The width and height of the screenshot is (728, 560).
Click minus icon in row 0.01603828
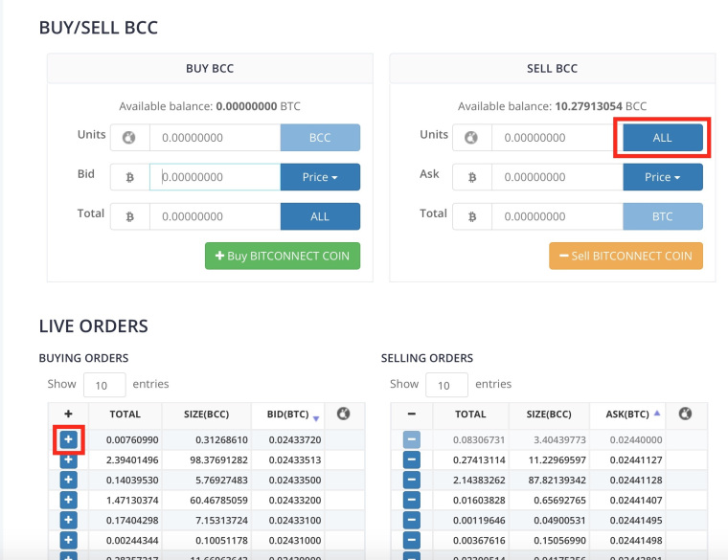click(411, 500)
